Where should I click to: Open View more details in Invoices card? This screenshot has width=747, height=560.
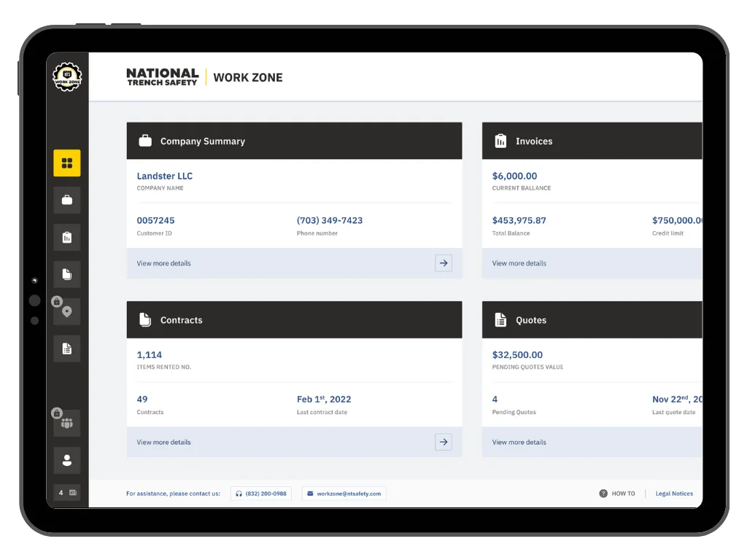click(519, 263)
